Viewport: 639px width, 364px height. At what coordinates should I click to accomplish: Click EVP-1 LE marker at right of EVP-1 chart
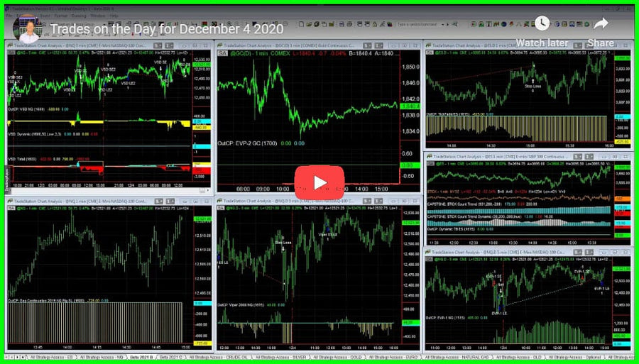(x=601, y=288)
